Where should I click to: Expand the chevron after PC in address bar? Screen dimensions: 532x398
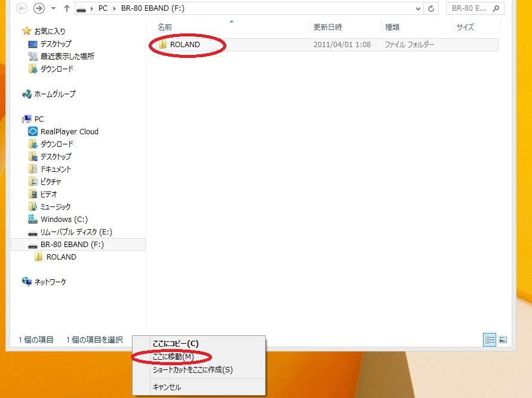tap(114, 8)
